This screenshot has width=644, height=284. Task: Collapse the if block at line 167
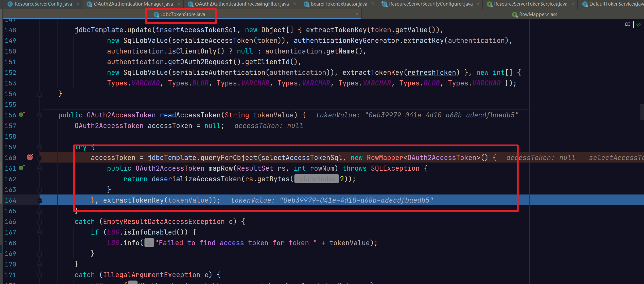tap(39, 233)
